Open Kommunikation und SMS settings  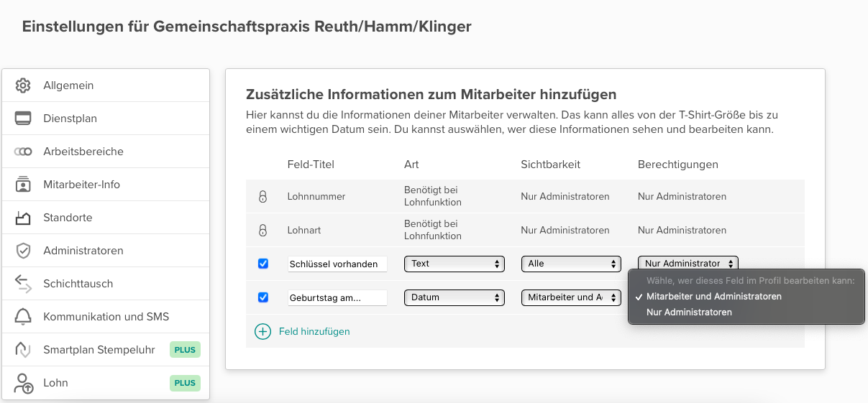tap(106, 317)
